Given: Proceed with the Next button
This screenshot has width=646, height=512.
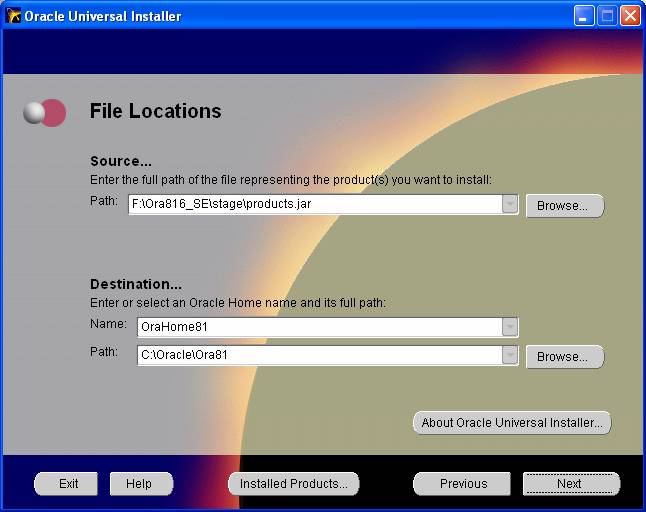Looking at the screenshot, I should point(571,484).
